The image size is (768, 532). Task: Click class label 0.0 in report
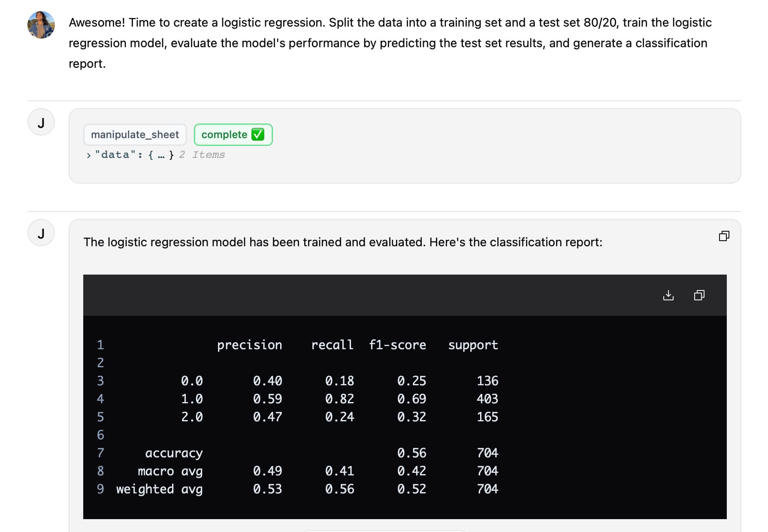coord(192,381)
